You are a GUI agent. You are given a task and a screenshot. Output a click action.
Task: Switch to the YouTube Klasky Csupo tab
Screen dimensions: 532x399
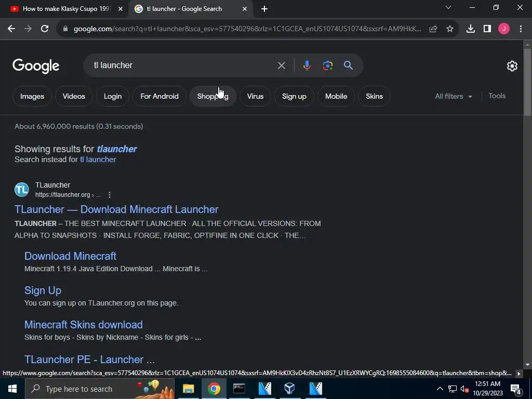pyautogui.click(x=63, y=9)
